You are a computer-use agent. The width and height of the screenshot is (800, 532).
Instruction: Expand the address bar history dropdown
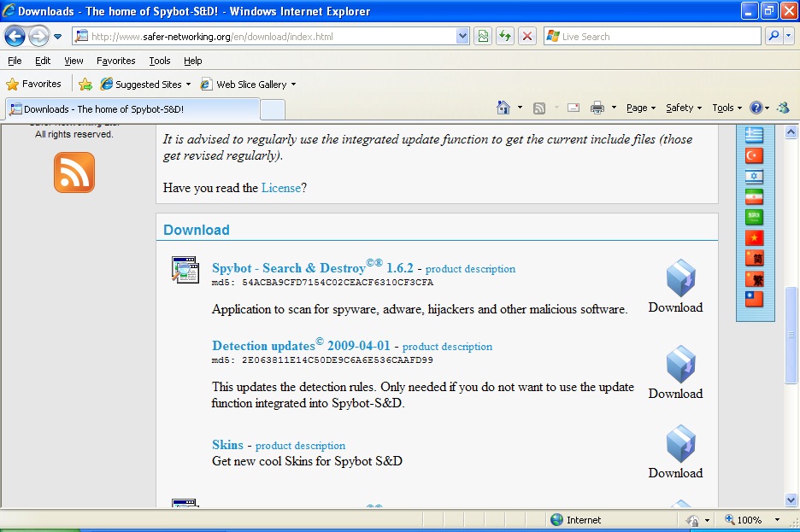click(462, 36)
